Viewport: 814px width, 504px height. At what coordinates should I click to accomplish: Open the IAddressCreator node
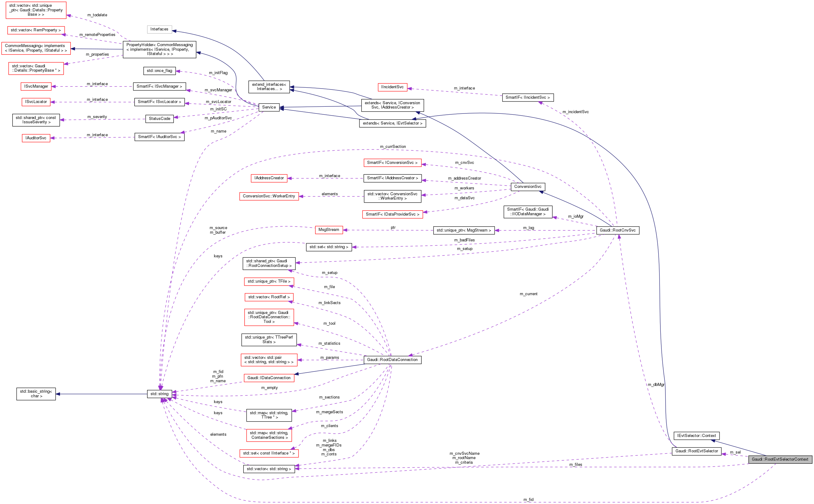pyautogui.click(x=269, y=178)
